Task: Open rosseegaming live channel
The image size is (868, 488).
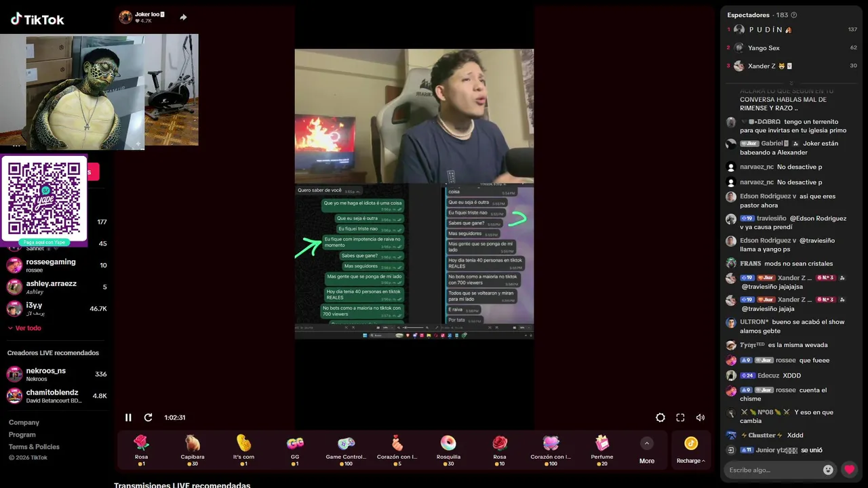Action: pyautogui.click(x=57, y=266)
